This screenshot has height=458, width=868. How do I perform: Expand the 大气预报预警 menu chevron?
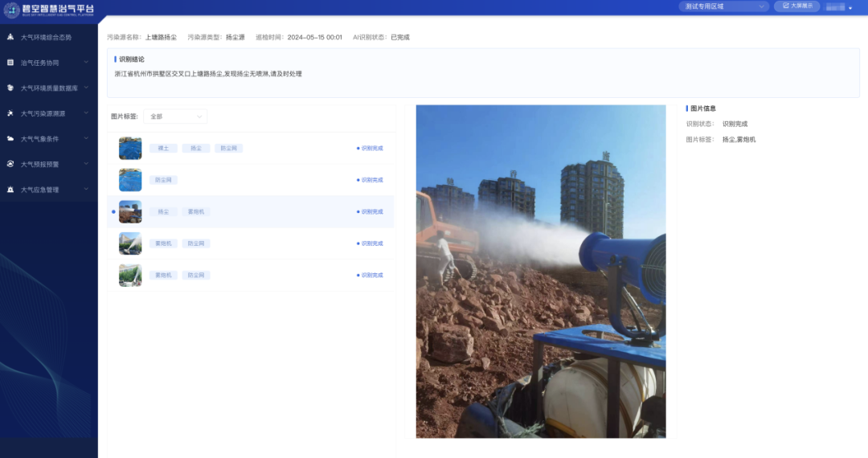click(x=86, y=164)
